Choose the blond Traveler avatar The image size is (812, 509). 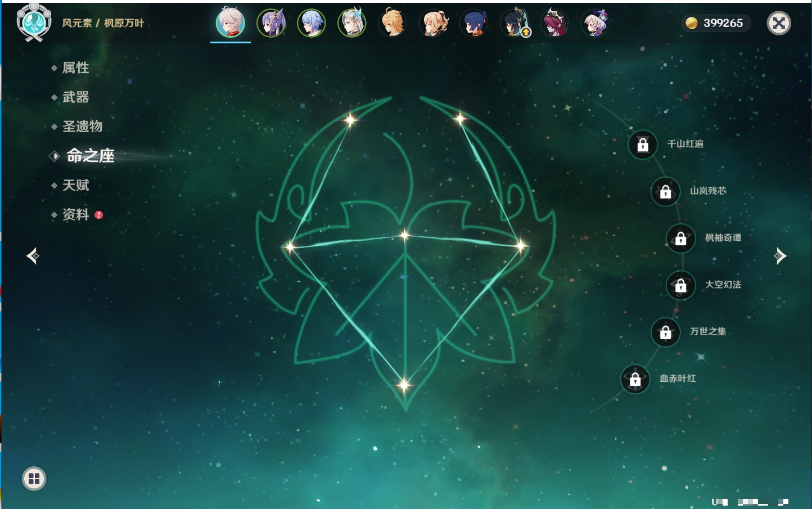[x=393, y=24]
